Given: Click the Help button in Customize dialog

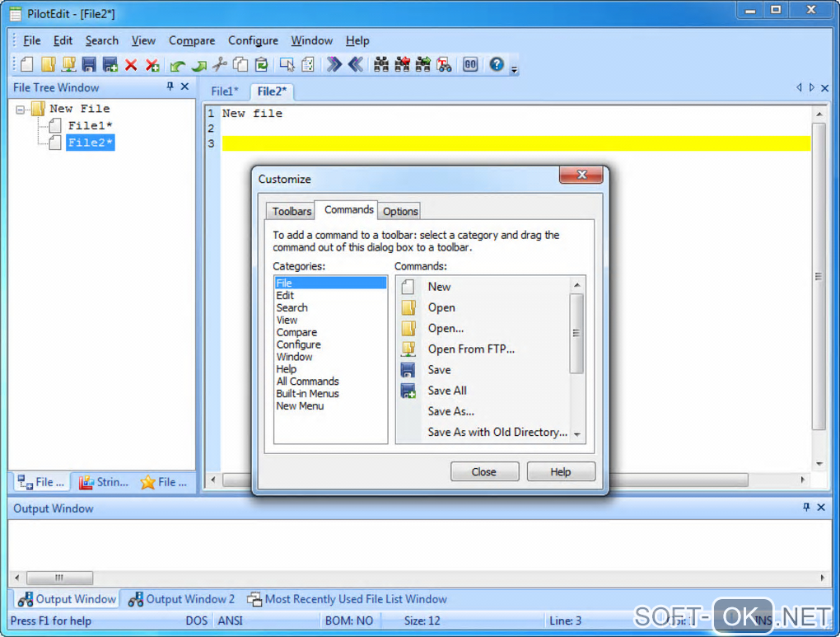Looking at the screenshot, I should click(561, 472).
